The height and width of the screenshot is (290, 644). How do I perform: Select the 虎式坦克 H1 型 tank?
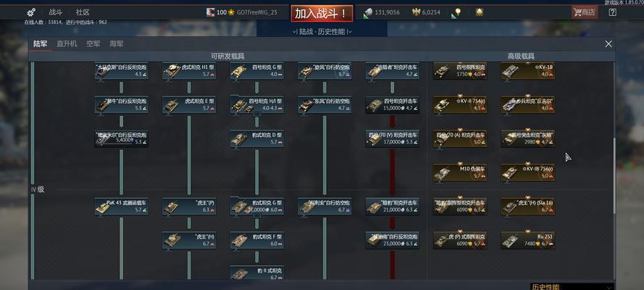[189, 70]
